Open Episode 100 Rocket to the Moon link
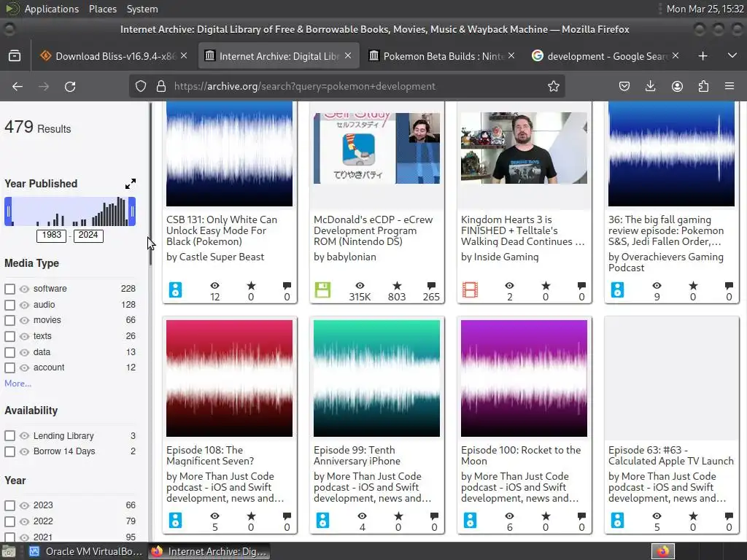747x560 pixels. 521,455
